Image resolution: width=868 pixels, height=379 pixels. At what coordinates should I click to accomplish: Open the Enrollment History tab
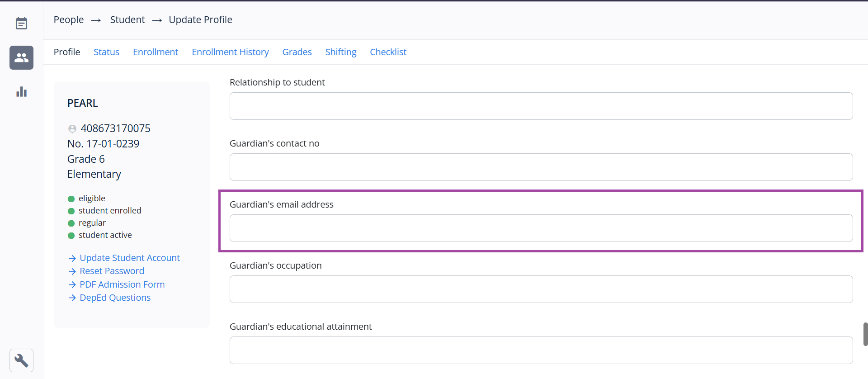pyautogui.click(x=230, y=52)
